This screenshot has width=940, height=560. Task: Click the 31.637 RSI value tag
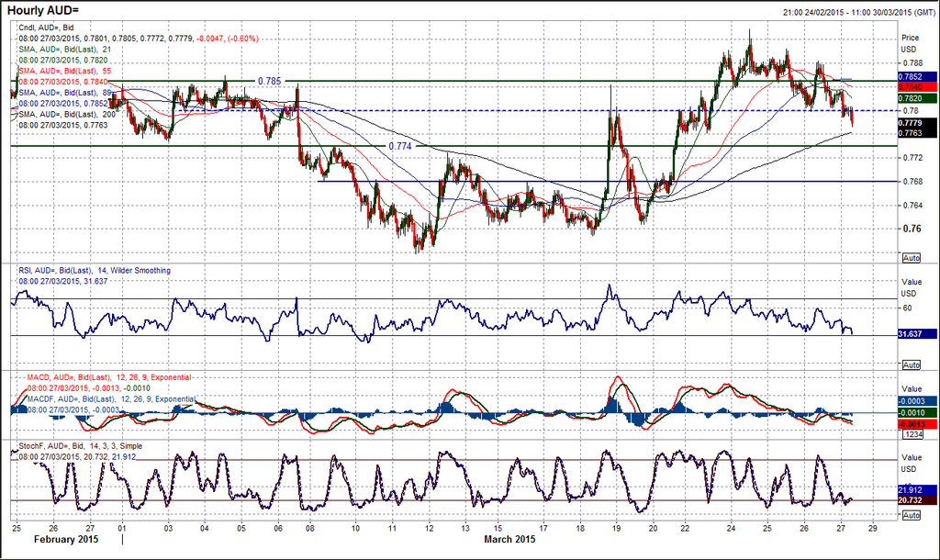tap(917, 334)
